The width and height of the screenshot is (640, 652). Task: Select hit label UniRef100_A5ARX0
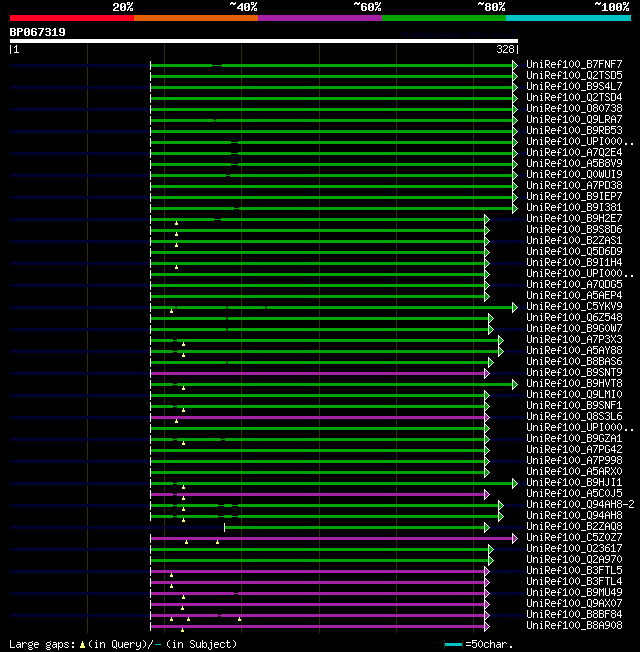(574, 472)
